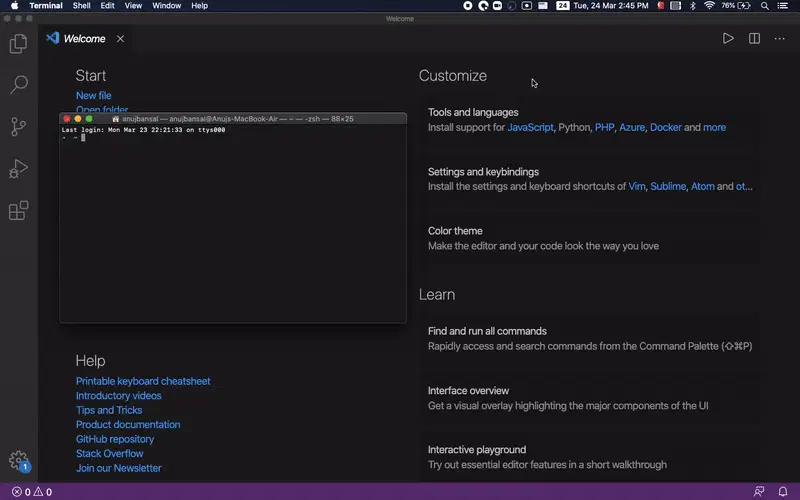The width and height of the screenshot is (800, 500).
Task: Open Interactive playground
Action: point(590,457)
